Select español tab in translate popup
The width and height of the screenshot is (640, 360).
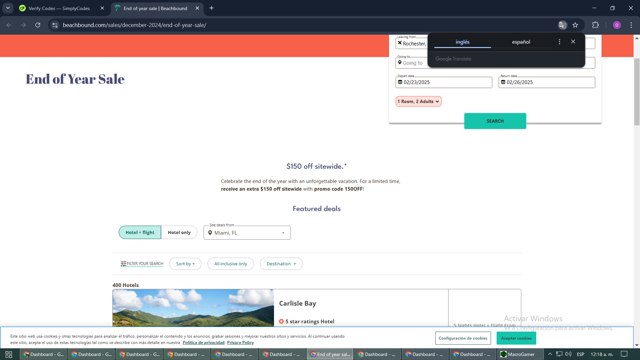[x=521, y=42]
